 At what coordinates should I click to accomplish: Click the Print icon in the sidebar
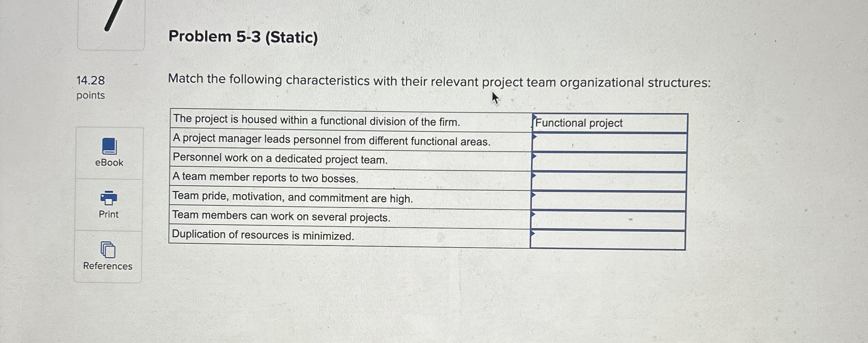pos(108,198)
